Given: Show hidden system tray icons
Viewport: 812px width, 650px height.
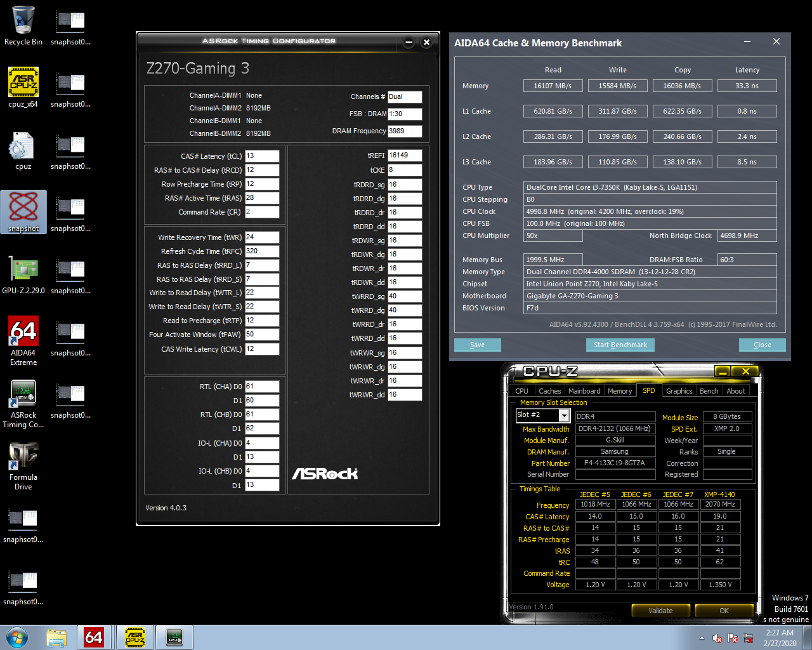Looking at the screenshot, I should [x=702, y=638].
